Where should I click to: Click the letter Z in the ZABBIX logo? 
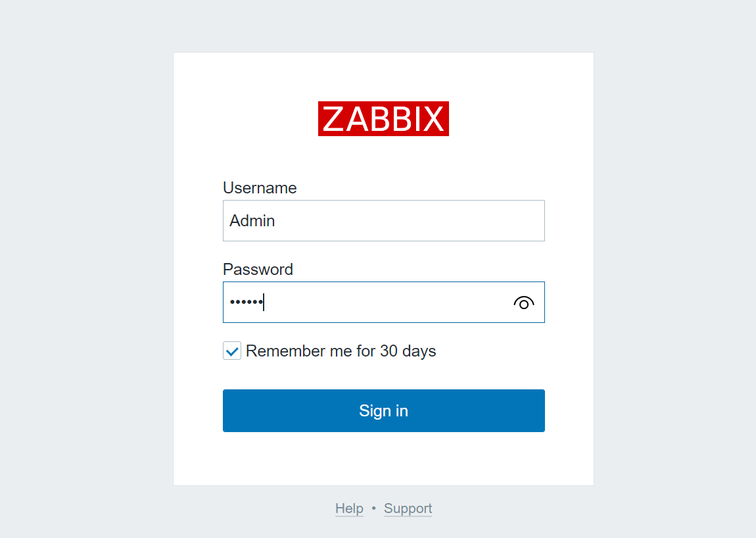point(333,118)
